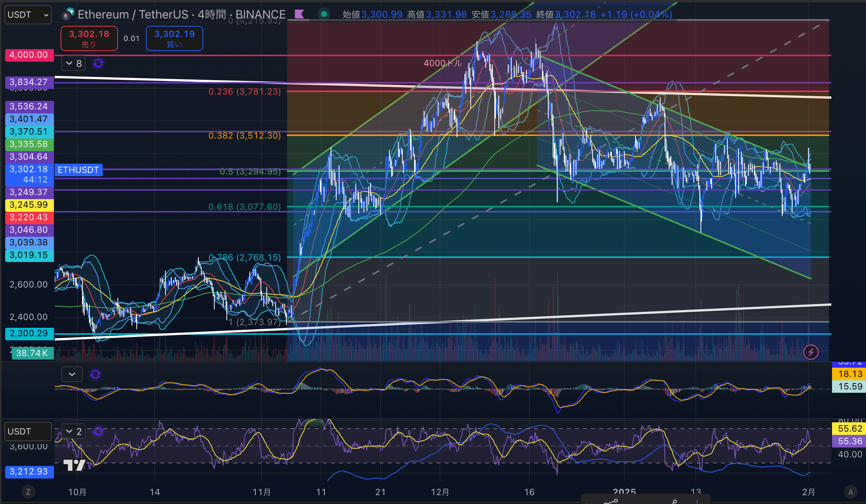Image resolution: width=866 pixels, height=504 pixels.
Task: Click the 38.74 K volume label
Action: coord(33,354)
